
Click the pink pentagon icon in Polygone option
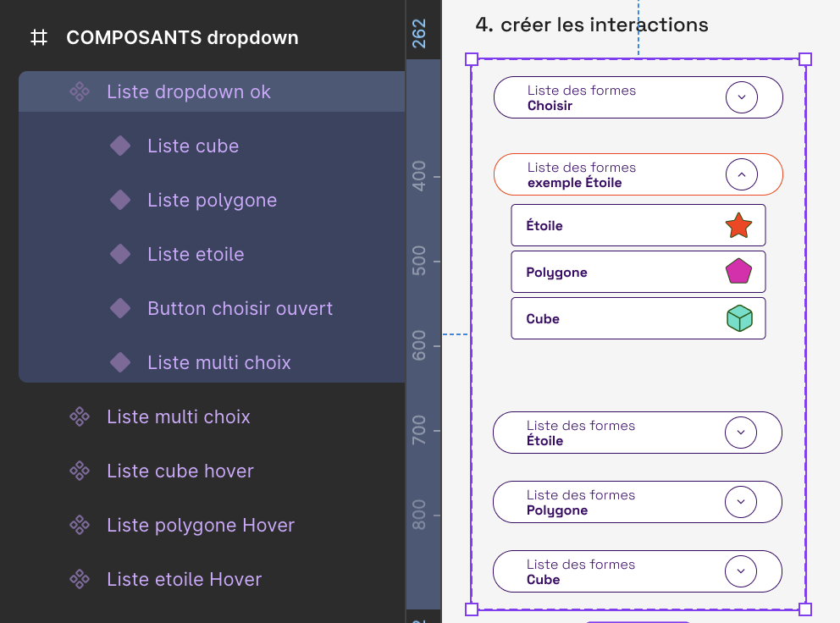click(x=738, y=272)
